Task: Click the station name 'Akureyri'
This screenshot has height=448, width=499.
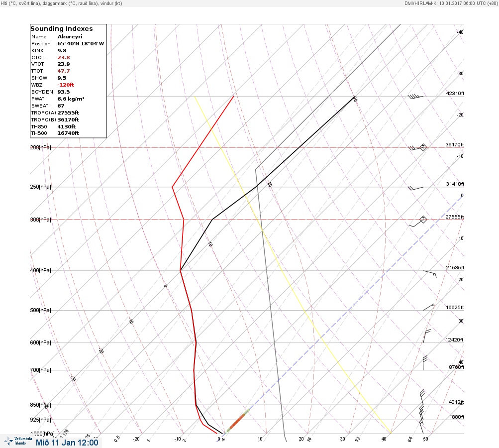Action: [70, 37]
